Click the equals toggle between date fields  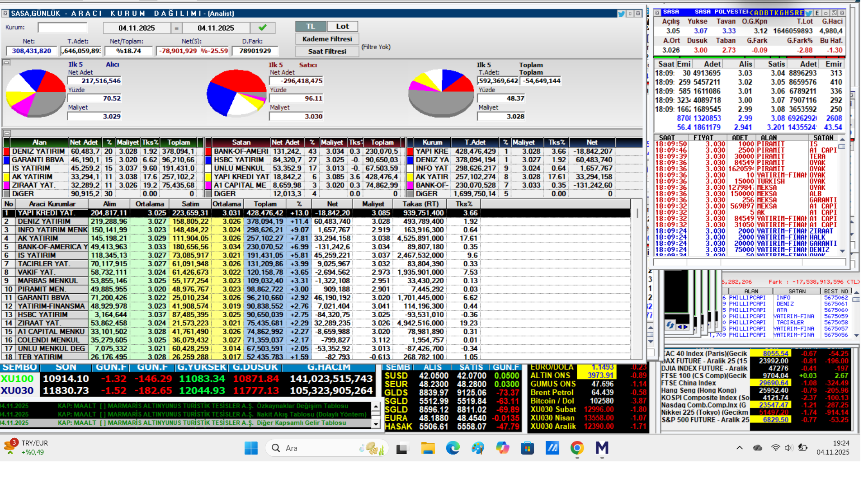point(177,28)
